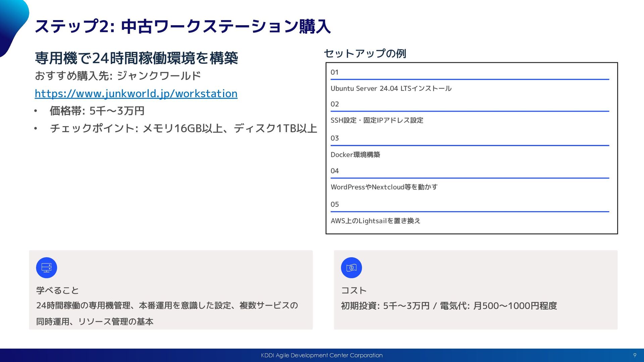This screenshot has height=362, width=644.
Task: Click the 学べること card title
Action: point(57,290)
